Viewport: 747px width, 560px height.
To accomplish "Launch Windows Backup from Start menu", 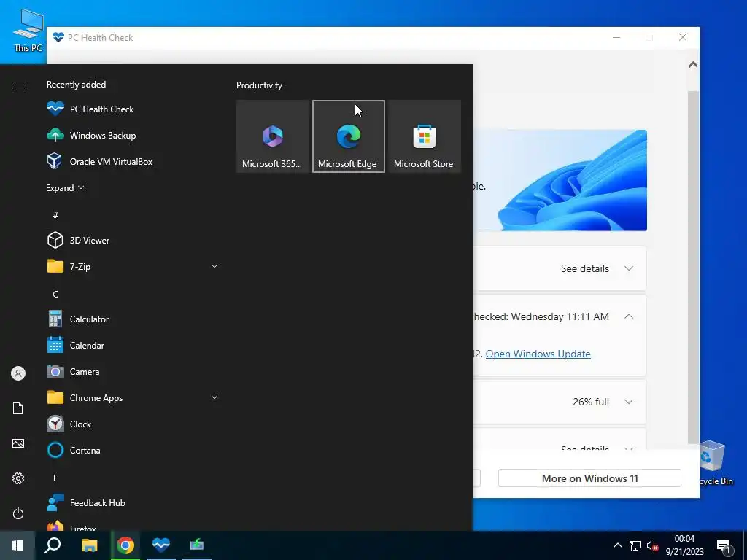I will click(x=133, y=135).
